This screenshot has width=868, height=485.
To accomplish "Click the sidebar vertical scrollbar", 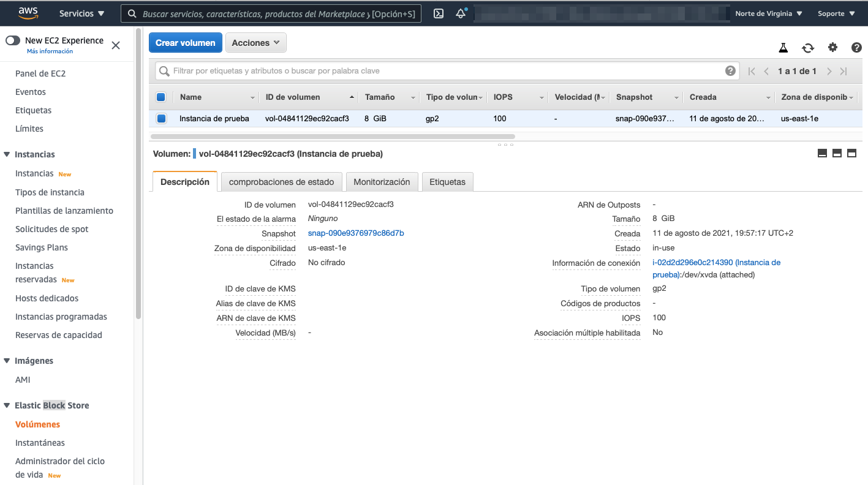I will click(138, 173).
